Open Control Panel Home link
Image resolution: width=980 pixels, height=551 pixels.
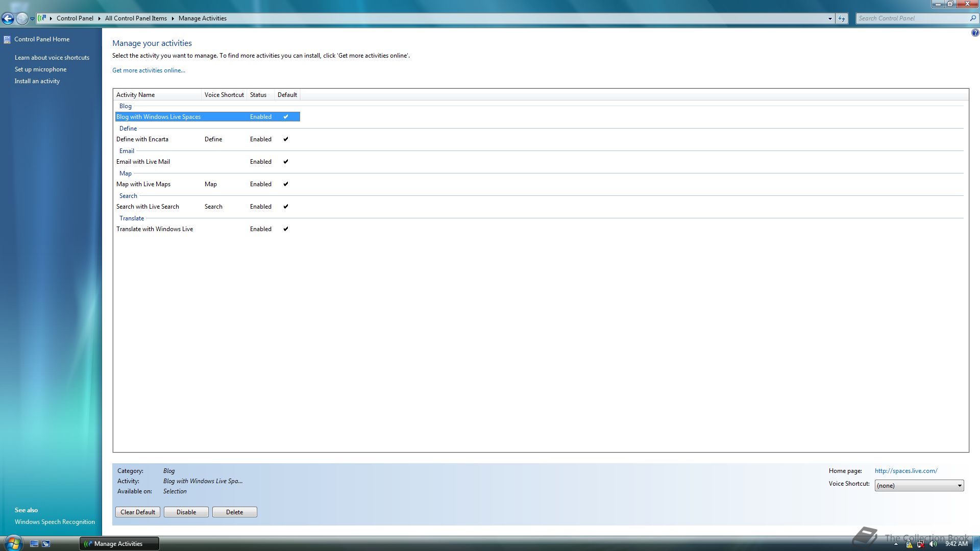[42, 39]
